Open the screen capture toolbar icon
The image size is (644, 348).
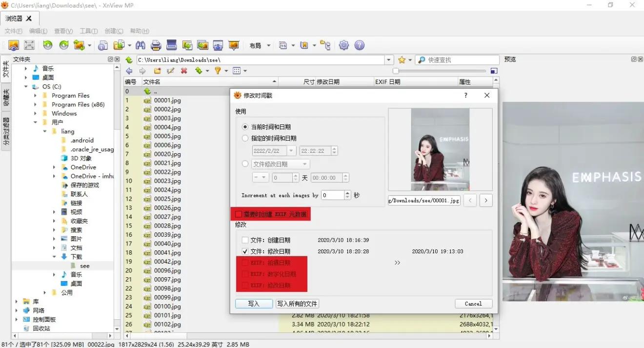[x=218, y=45]
